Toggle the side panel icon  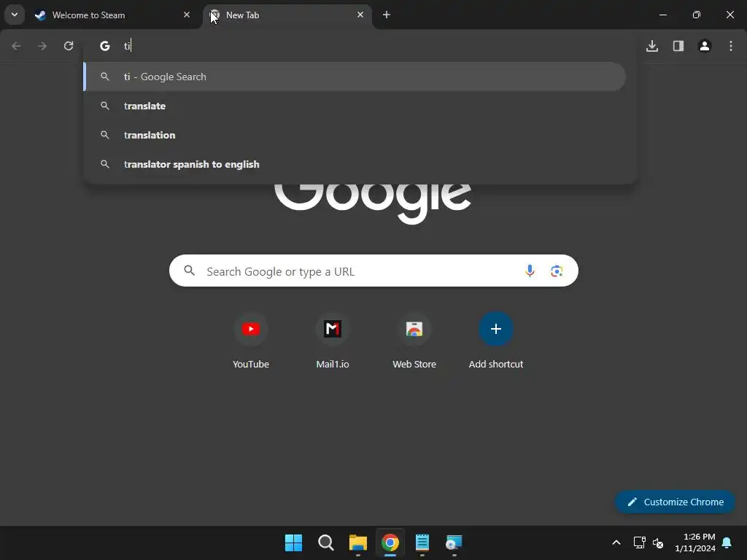pyautogui.click(x=678, y=46)
